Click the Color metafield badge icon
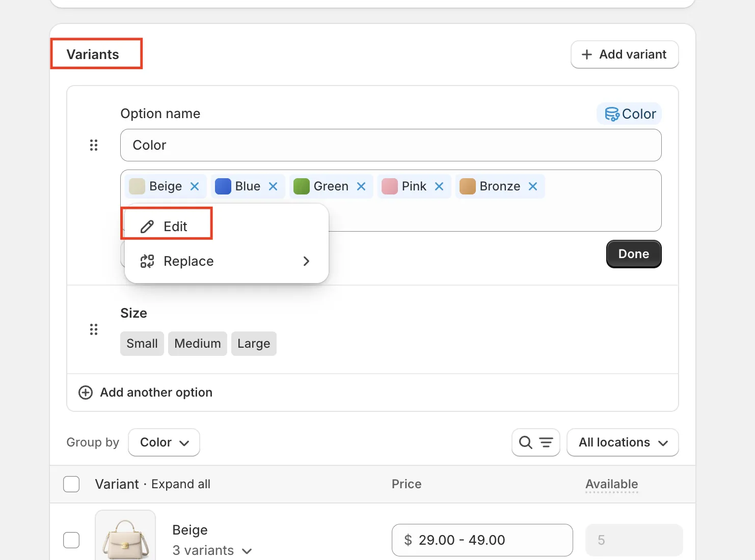This screenshot has height=560, width=755. click(611, 114)
